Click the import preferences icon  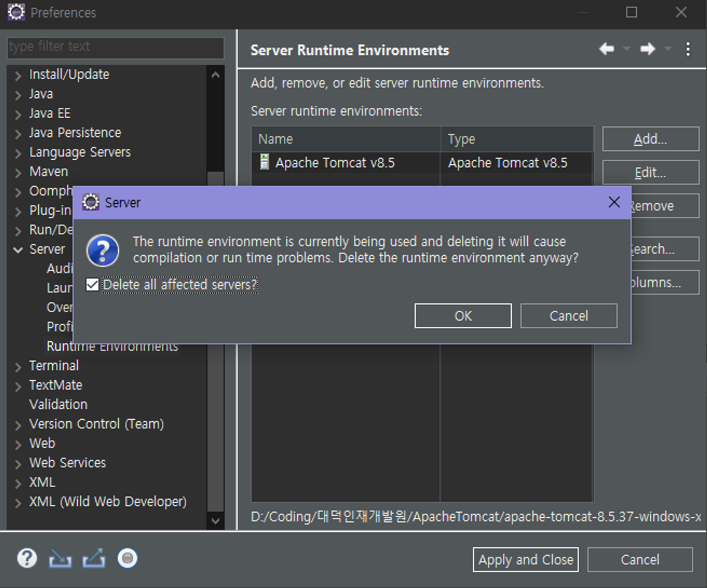point(60,559)
